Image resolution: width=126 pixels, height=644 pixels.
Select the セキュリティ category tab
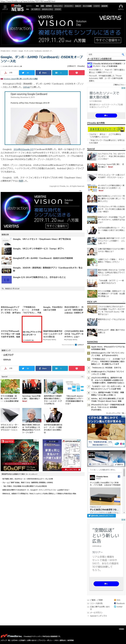[x=58, y=6]
